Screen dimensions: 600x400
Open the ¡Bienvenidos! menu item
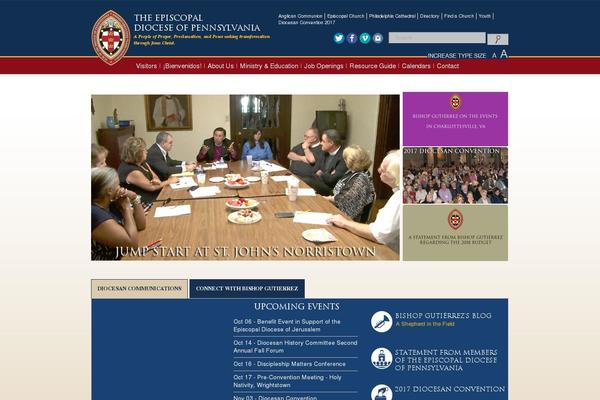(x=182, y=66)
